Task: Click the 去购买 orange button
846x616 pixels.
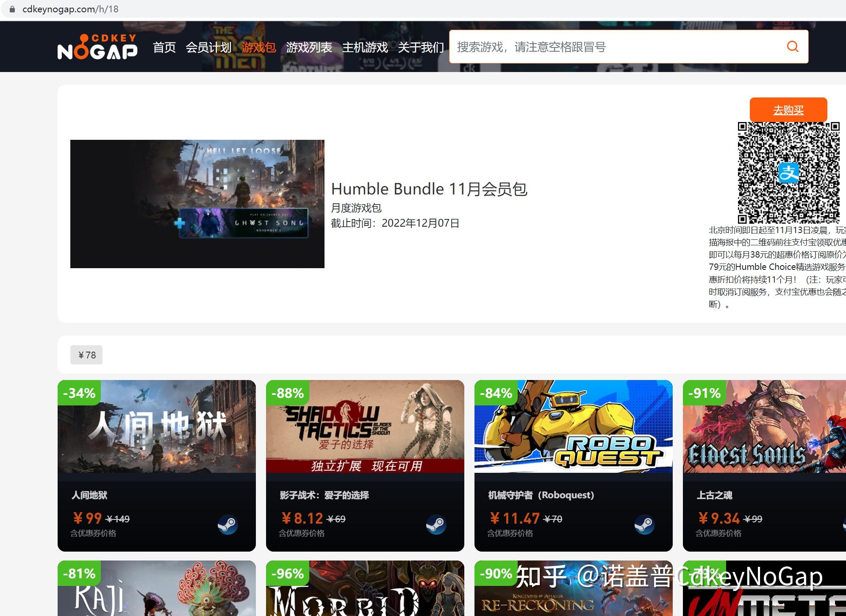Action: tap(788, 110)
